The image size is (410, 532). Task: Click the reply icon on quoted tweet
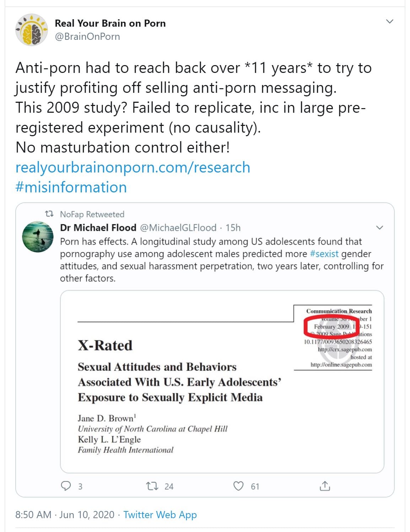[66, 486]
